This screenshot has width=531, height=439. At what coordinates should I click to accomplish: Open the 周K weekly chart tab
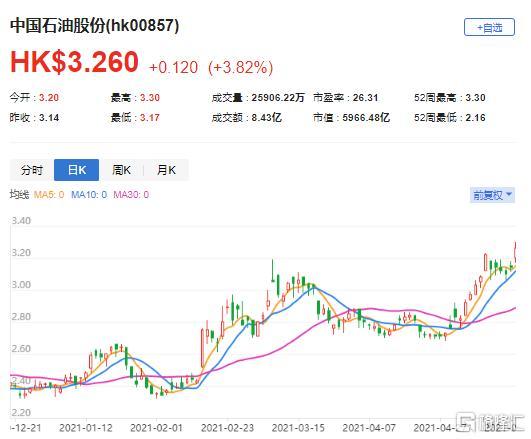[121, 170]
